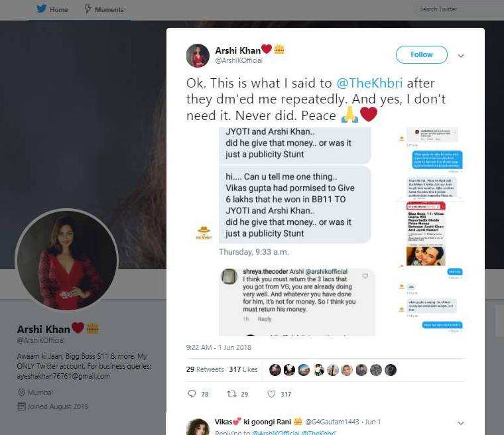Click the Twitter bird Home icon
Image resolution: width=504 pixels, height=435 pixels.
40,9
